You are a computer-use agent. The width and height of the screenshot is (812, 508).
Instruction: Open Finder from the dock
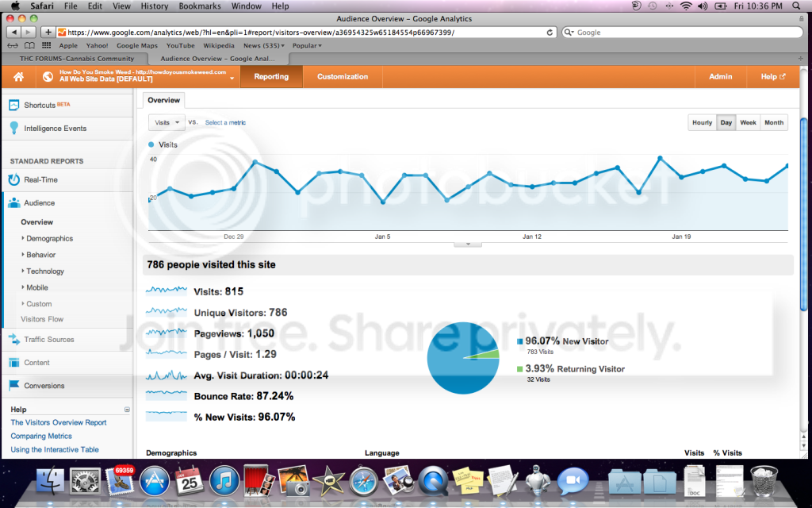coord(50,480)
